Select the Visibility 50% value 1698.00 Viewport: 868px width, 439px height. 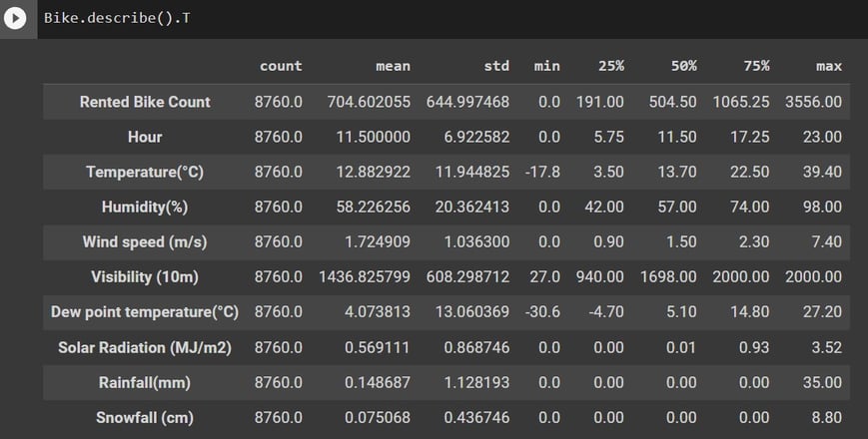668,277
